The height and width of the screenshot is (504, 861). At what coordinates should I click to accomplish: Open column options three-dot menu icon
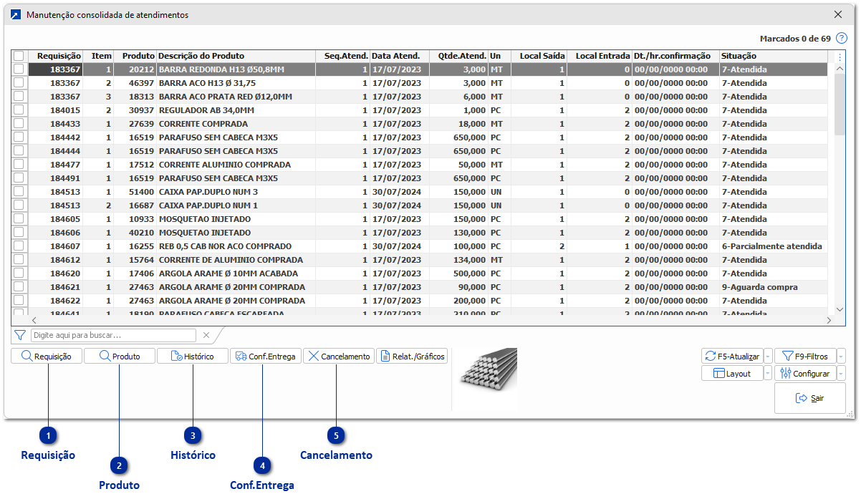point(840,57)
